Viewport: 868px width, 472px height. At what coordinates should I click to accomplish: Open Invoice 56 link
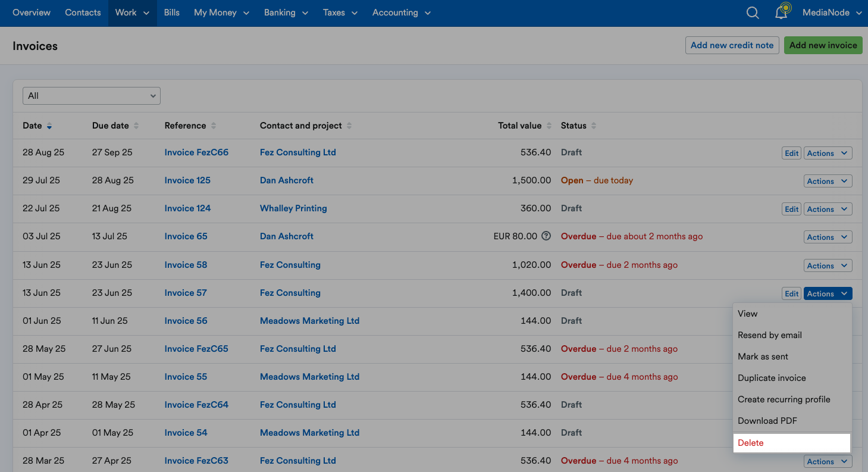[186, 321]
